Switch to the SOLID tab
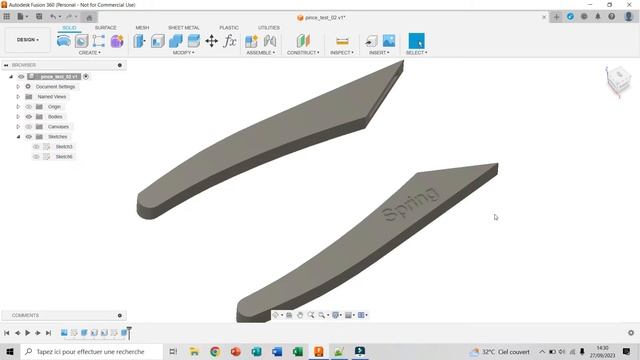The width and height of the screenshot is (640, 360). click(x=69, y=27)
